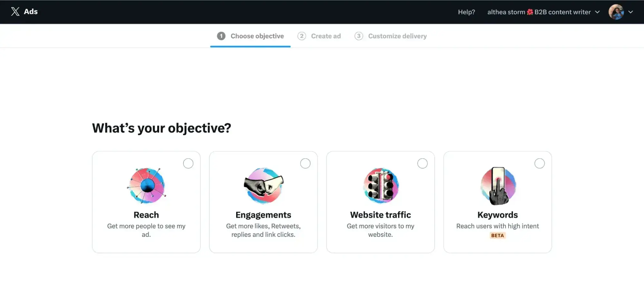Select the Keywords objective radio button

[540, 163]
